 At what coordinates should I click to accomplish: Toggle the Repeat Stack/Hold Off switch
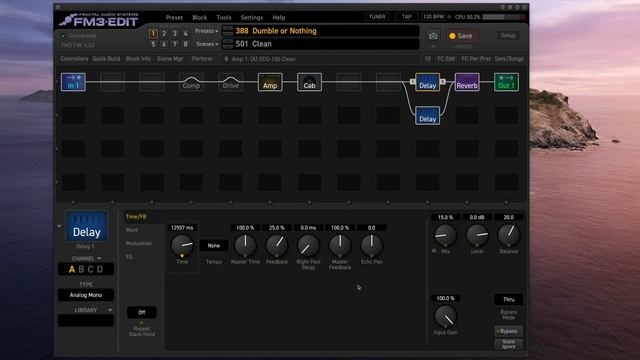[x=142, y=312]
